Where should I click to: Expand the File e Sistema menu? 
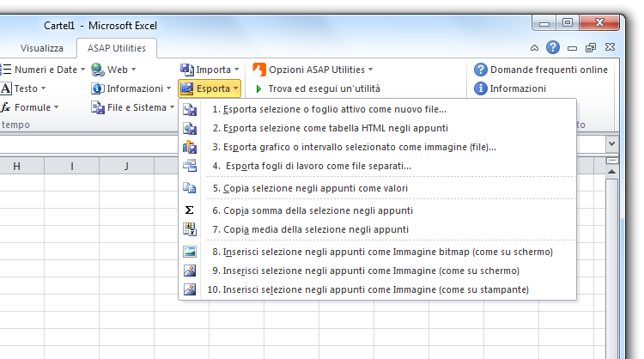[172, 107]
